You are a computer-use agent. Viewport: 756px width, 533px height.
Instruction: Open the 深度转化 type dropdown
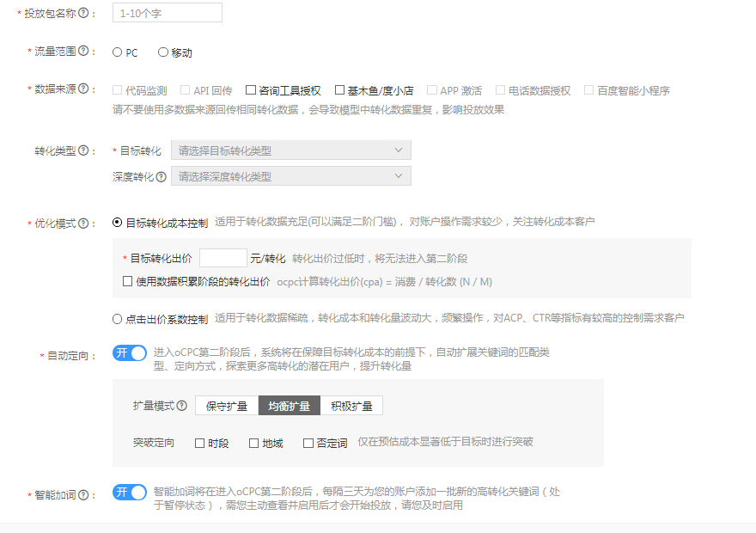coord(290,176)
